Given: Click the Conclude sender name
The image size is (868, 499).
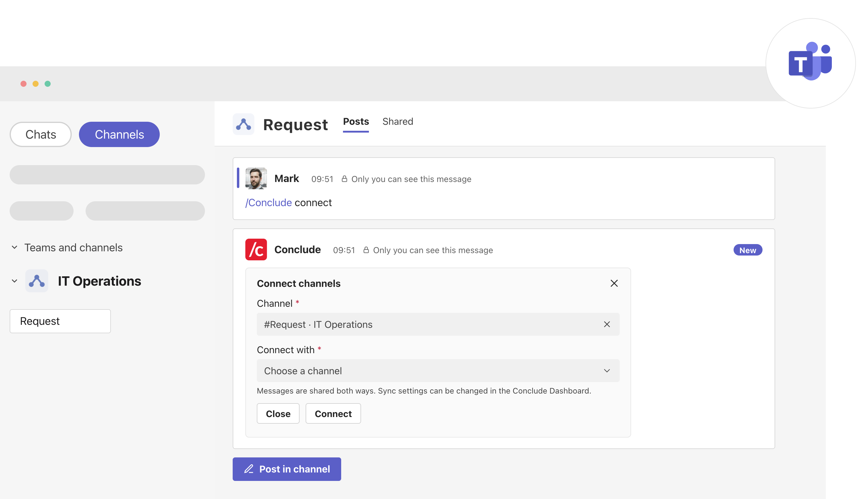Looking at the screenshot, I should [297, 249].
